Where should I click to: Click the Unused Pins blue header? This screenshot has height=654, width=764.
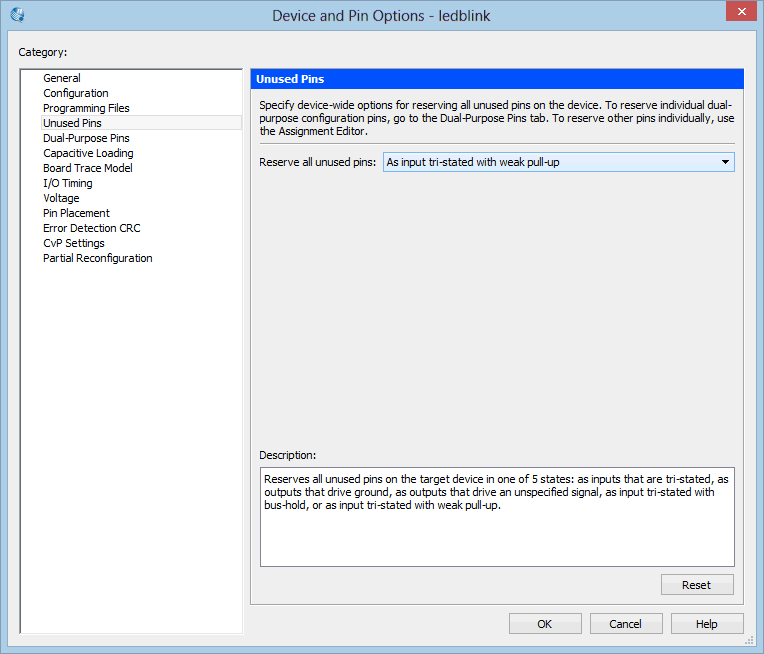coord(497,79)
